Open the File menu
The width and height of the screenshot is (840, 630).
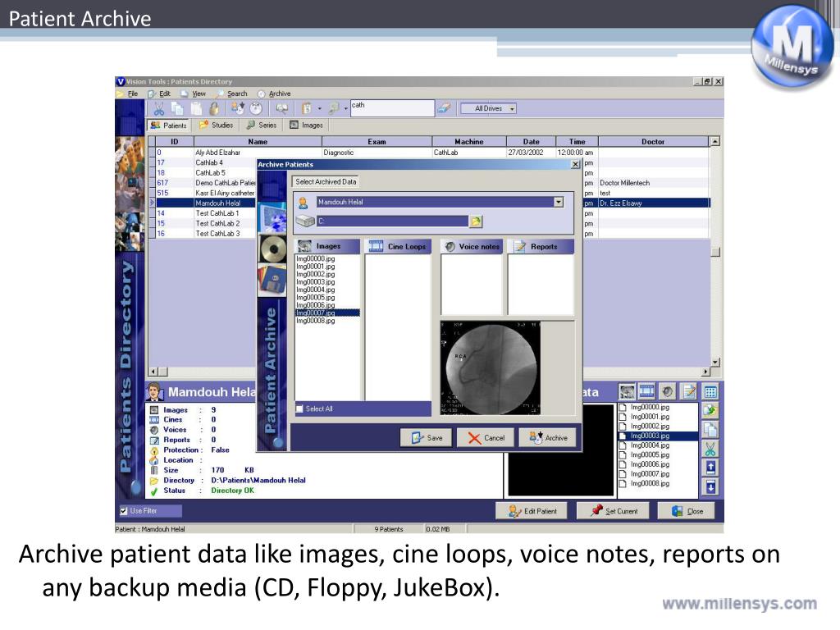pyautogui.click(x=132, y=94)
